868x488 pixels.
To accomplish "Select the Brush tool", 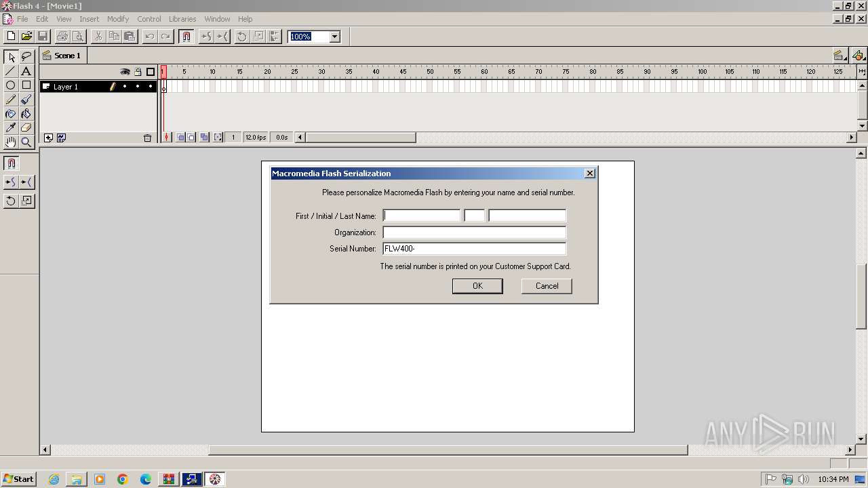I will [26, 100].
